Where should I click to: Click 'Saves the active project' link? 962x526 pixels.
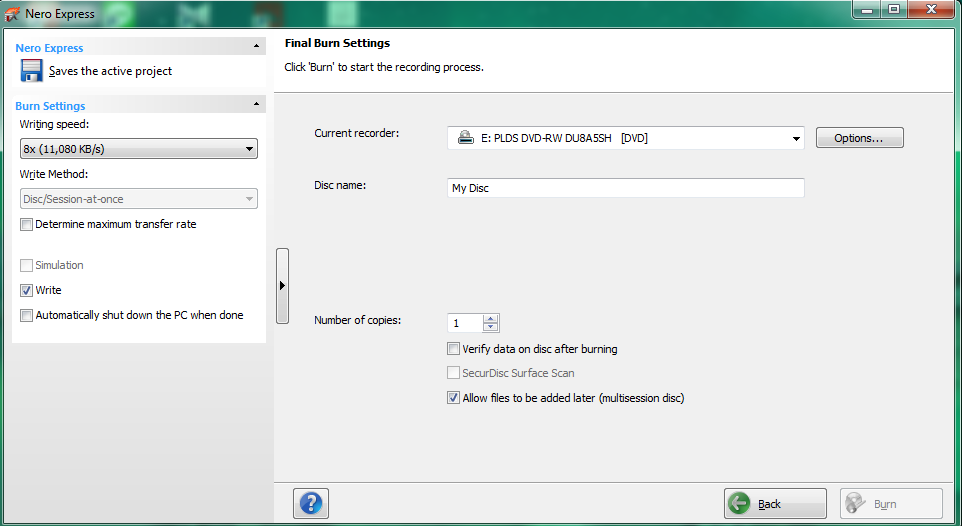tap(110, 71)
